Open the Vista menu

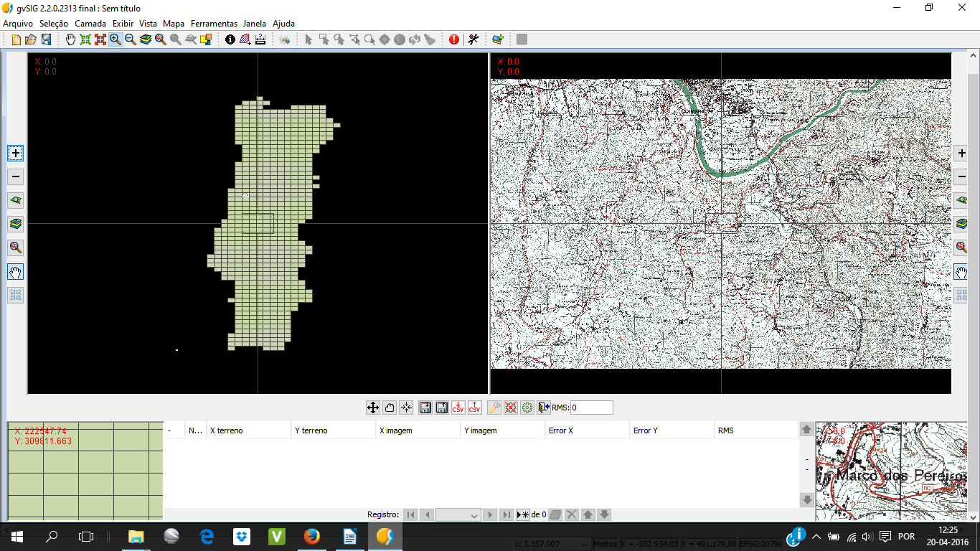(149, 24)
